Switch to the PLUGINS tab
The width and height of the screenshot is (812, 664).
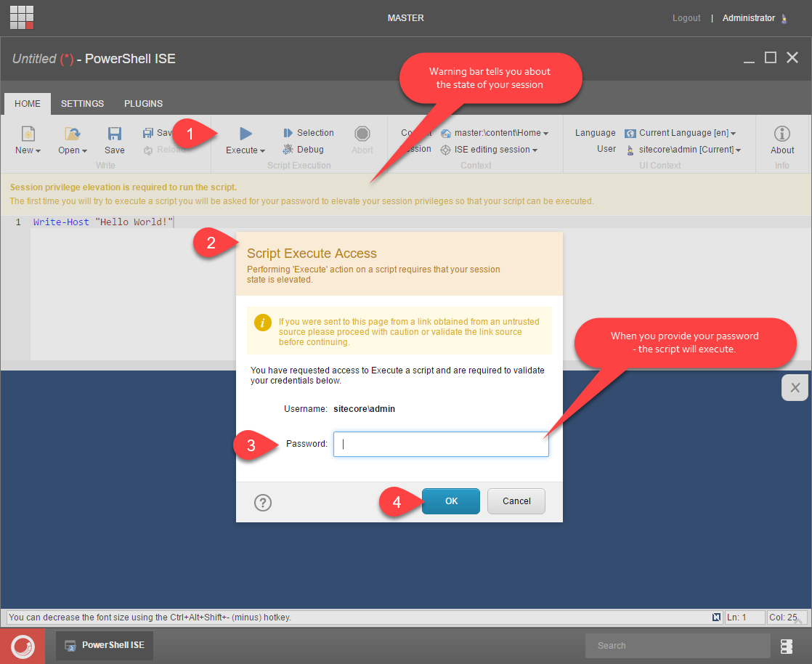pyautogui.click(x=143, y=104)
